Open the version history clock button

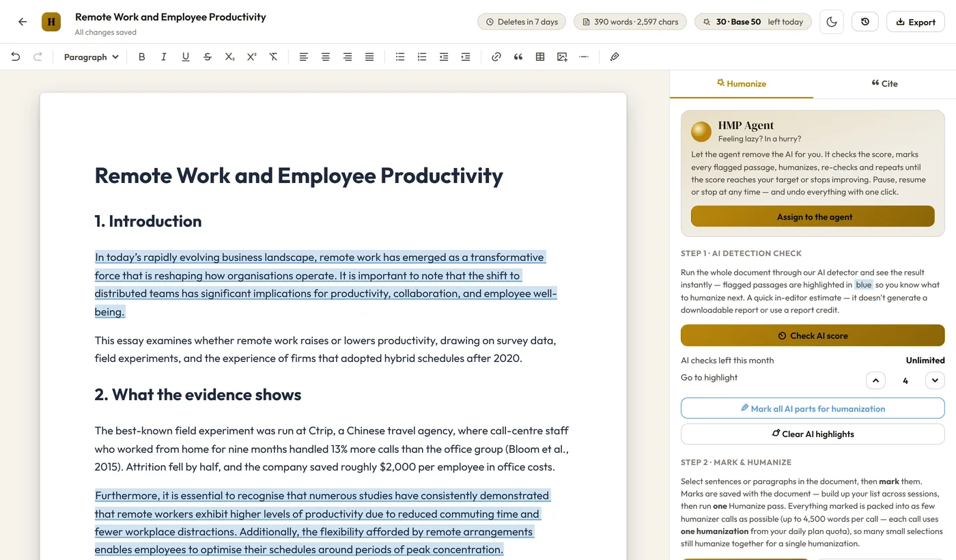click(865, 22)
